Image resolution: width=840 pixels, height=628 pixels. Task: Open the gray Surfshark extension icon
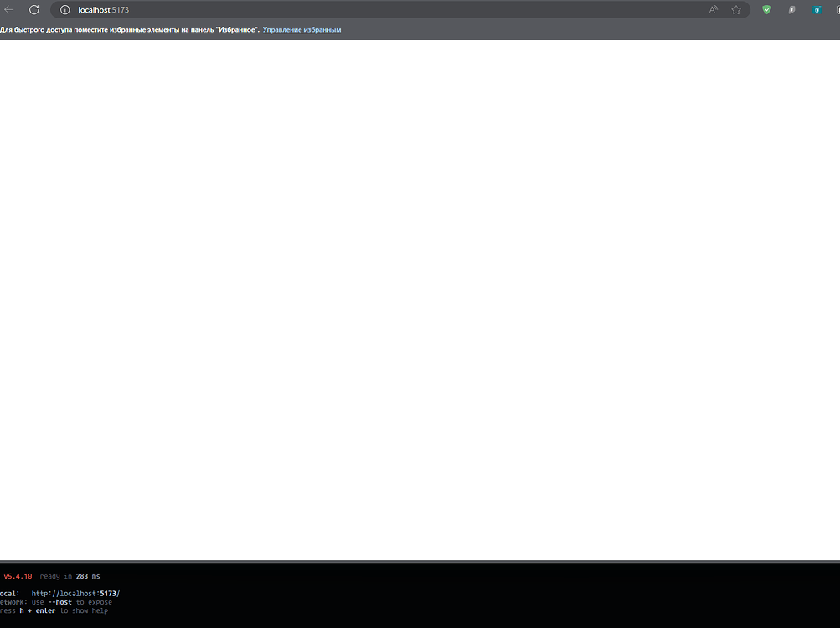point(791,10)
